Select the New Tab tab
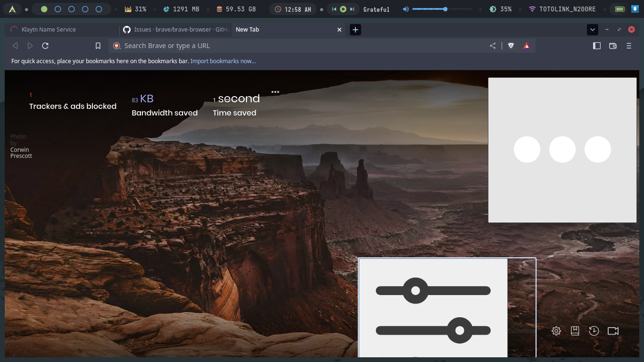 [288, 30]
